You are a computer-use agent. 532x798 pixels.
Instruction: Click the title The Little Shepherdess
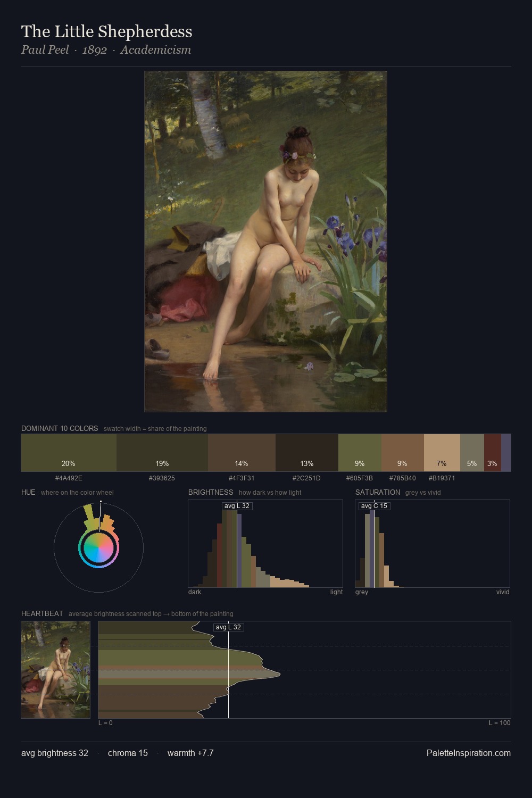107,32
